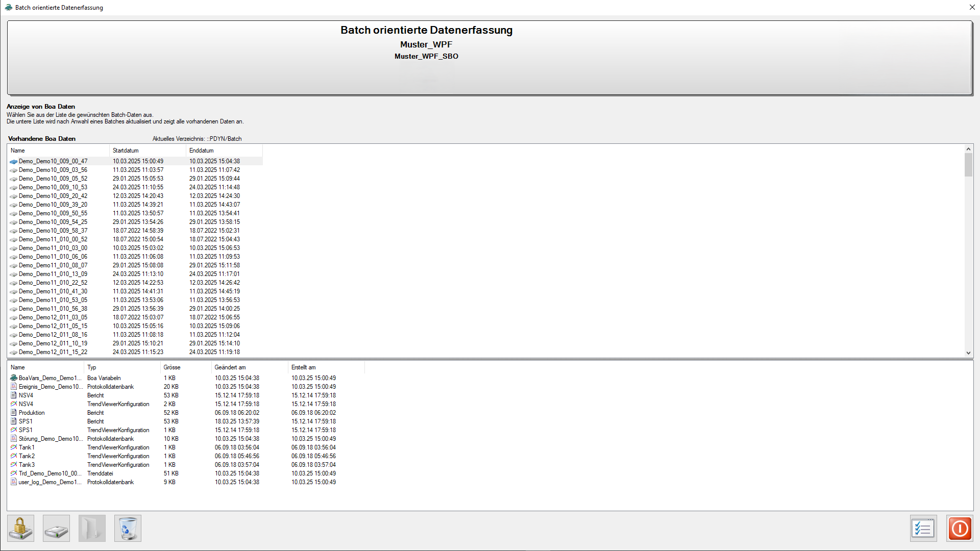Image resolution: width=980 pixels, height=551 pixels.
Task: Select batch Demo_Demo11_010_56_38
Action: [x=135, y=309]
